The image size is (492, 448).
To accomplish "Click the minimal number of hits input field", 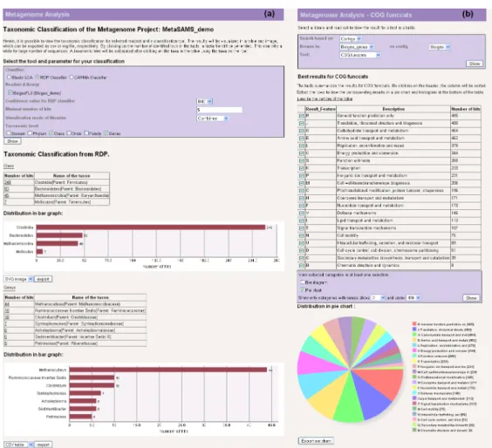I will pyautogui.click(x=219, y=110).
